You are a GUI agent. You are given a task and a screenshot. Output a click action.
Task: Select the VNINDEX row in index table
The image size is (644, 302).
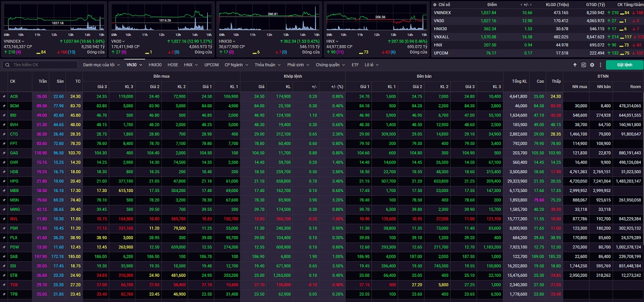point(537,12)
